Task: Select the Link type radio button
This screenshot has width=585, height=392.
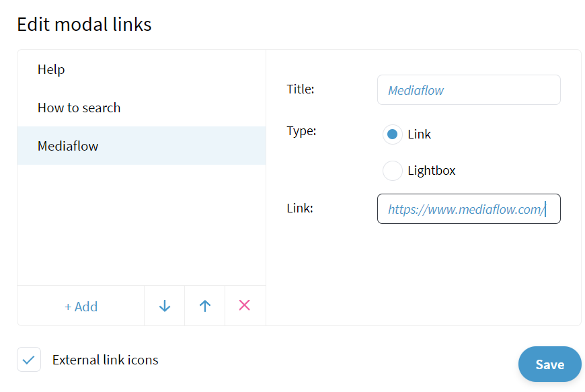Action: (x=392, y=134)
